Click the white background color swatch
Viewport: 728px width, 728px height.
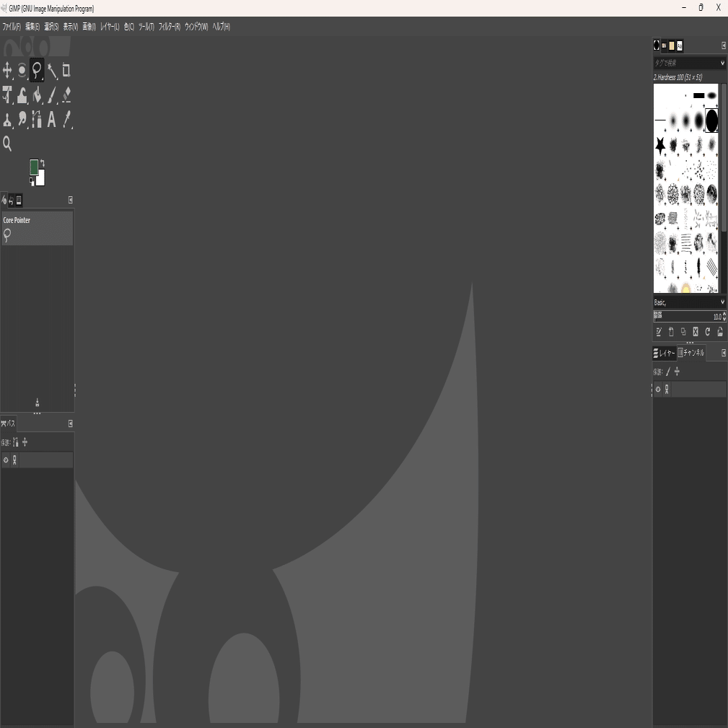coord(41,178)
